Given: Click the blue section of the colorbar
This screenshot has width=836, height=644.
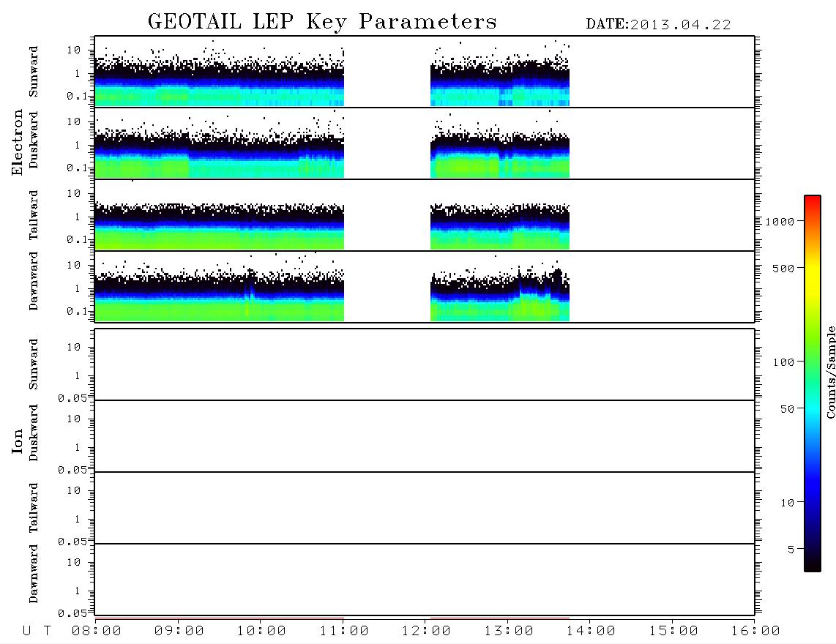Looking at the screenshot, I should [x=813, y=480].
